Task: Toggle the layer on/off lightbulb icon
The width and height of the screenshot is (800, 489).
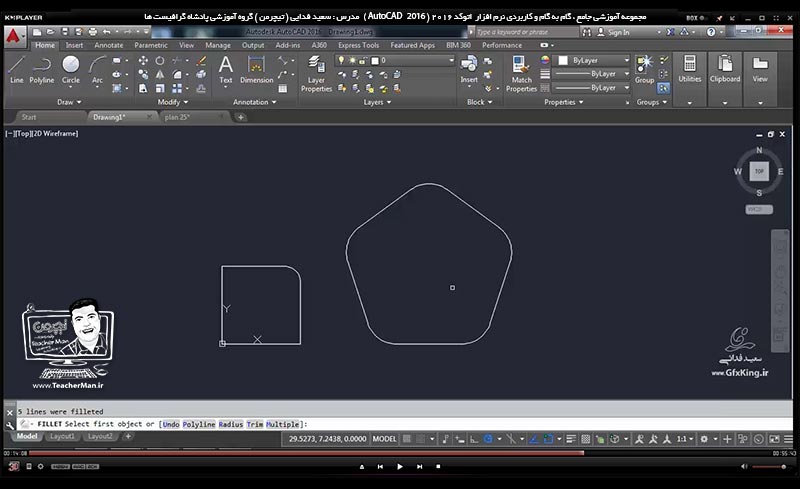Action: pos(341,61)
